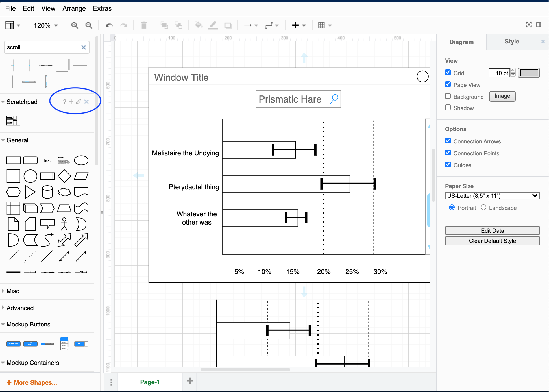Viewport: 549px width, 392px height.
Task: Expand the Misc shapes section
Action: [13, 291]
